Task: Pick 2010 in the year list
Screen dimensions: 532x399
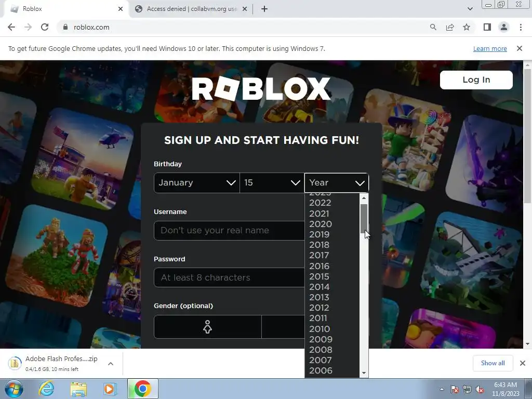Action: [x=320, y=329]
